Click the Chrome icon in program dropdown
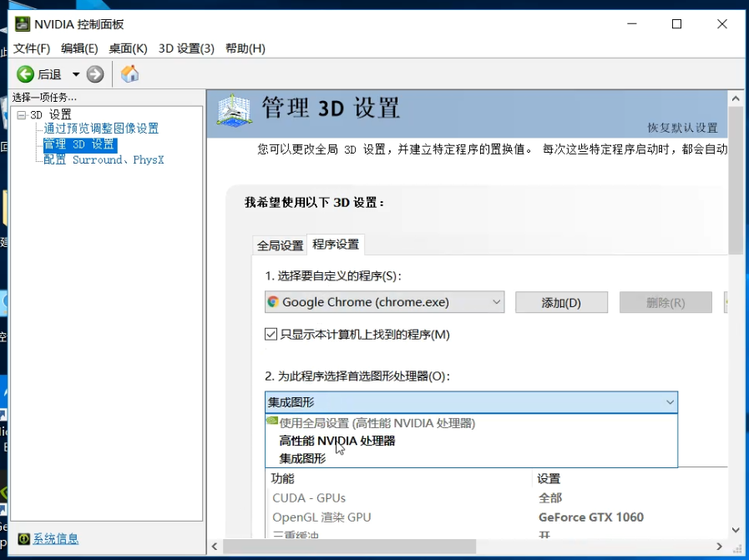749x560 pixels. pyautogui.click(x=273, y=302)
